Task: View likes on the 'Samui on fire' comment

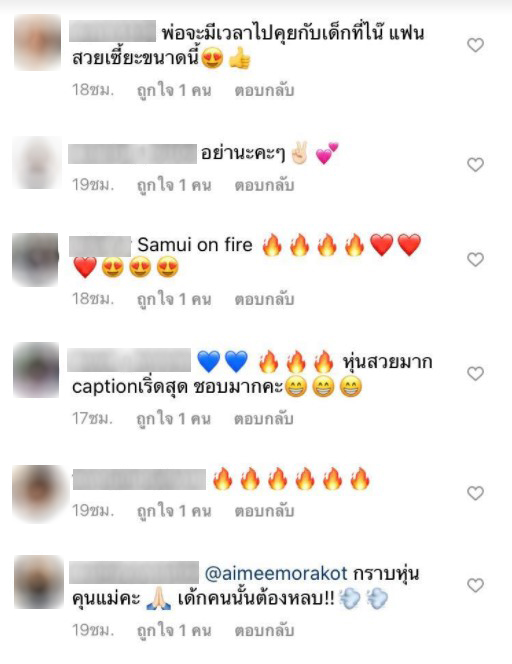Action: click(174, 299)
